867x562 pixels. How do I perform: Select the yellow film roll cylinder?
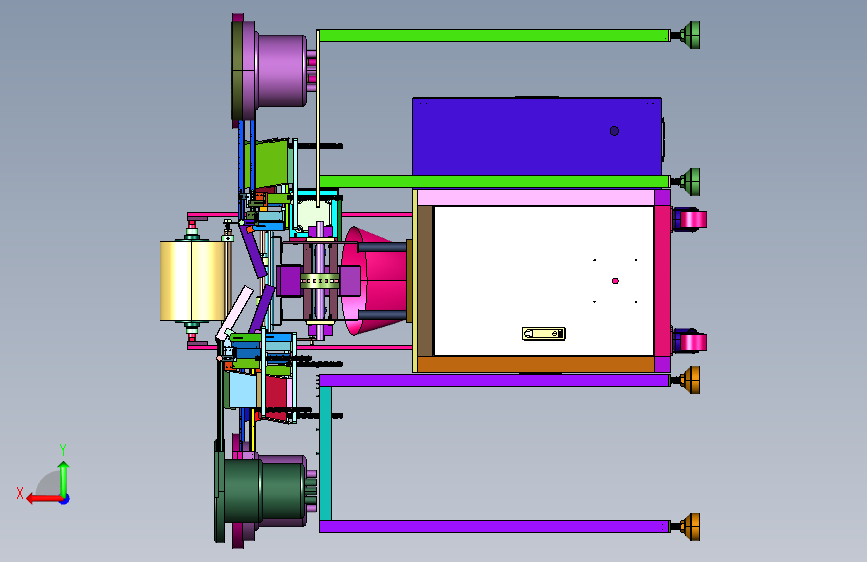[193, 280]
